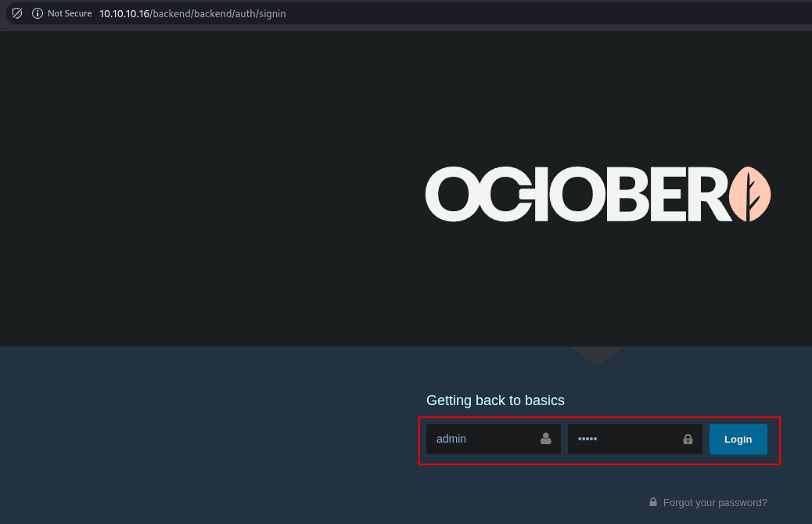
Task: Click the signin path text in the URL
Action: (x=271, y=13)
